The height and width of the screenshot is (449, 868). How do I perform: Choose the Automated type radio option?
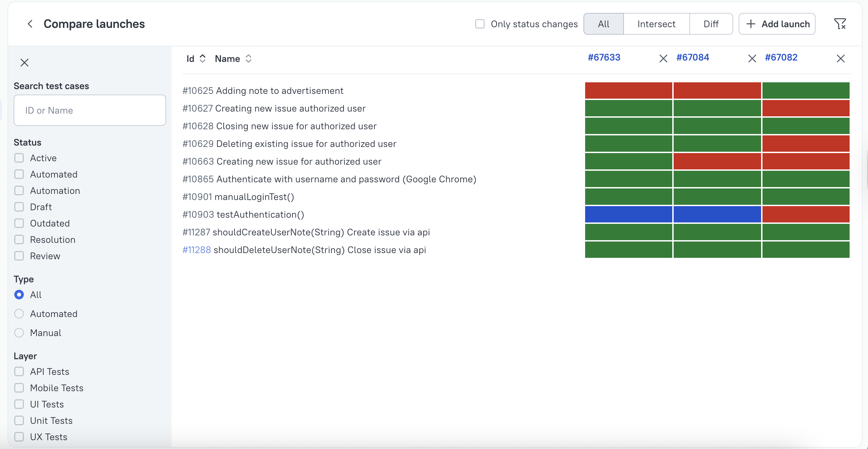19,314
